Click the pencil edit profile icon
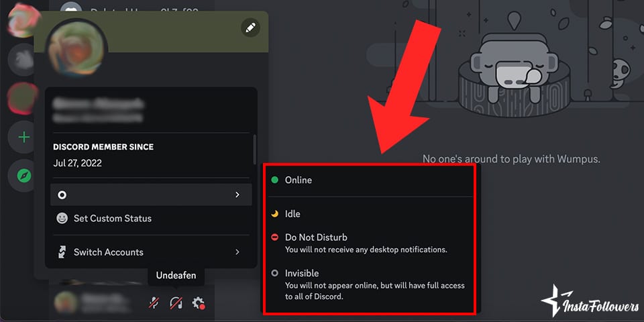Image resolution: width=644 pixels, height=322 pixels. pos(250,28)
